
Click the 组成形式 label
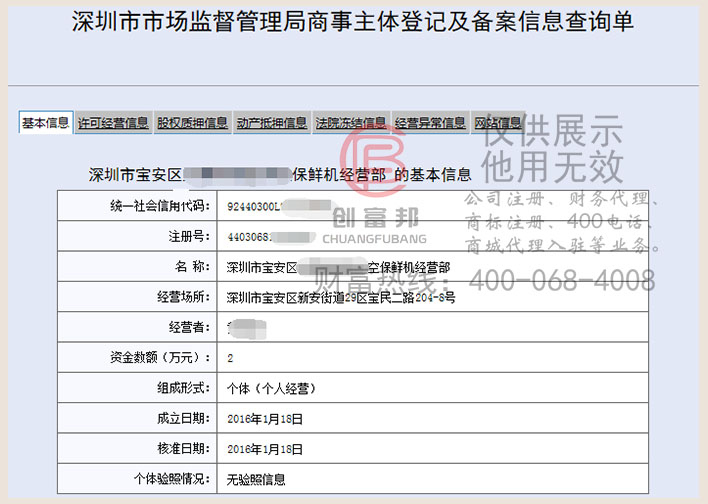click(x=183, y=387)
